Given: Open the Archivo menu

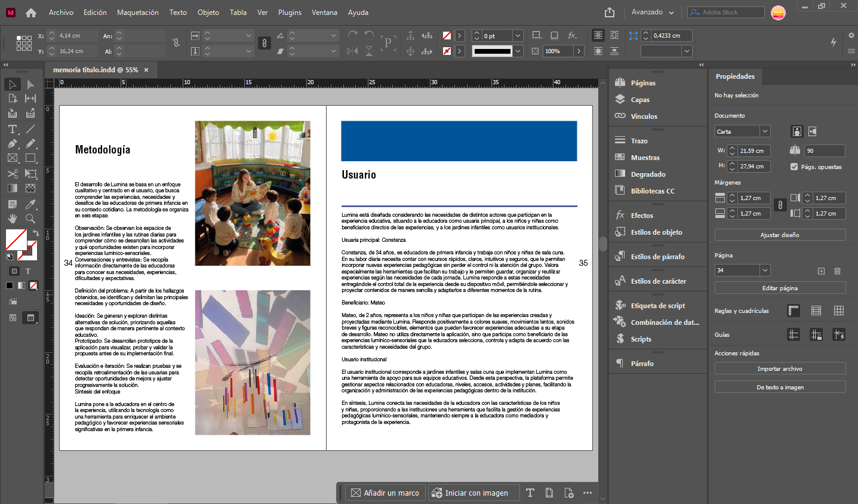Looking at the screenshot, I should pyautogui.click(x=61, y=13).
